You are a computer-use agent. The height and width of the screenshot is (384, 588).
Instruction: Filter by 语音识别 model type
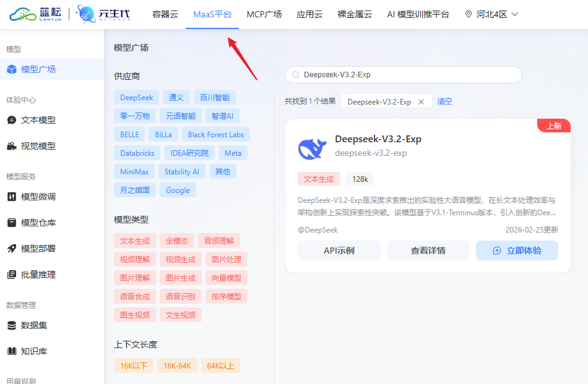click(x=181, y=296)
